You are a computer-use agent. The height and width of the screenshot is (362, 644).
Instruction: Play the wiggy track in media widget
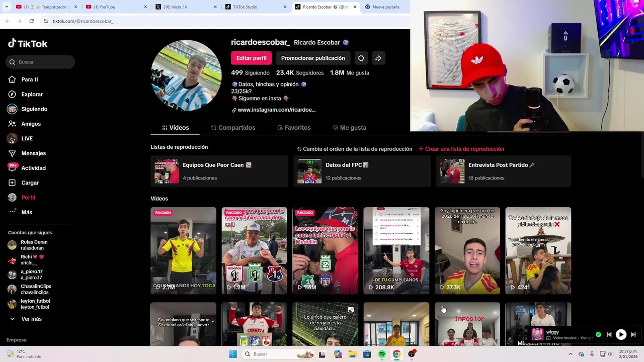click(x=621, y=334)
